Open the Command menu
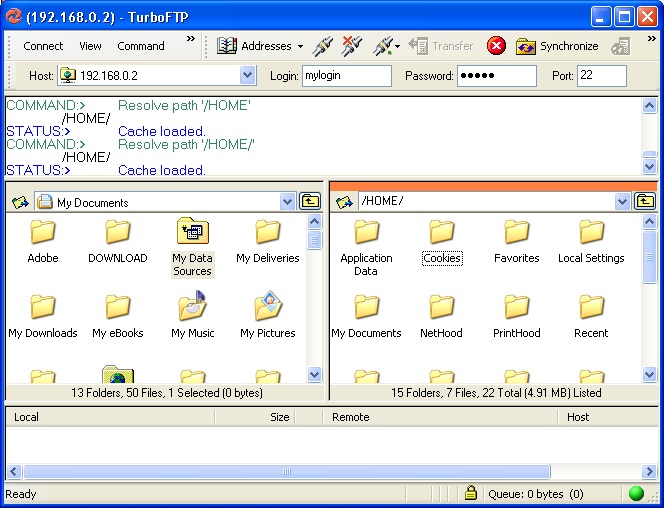The height and width of the screenshot is (508, 664). point(141,46)
